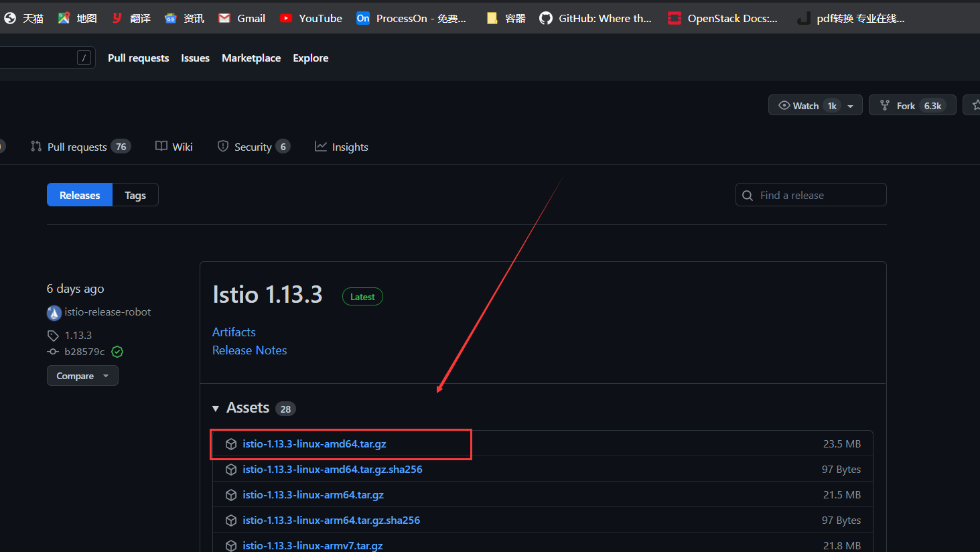Open the GitHub: Where th... bookmark
This screenshot has width=980, height=552.
click(x=596, y=18)
